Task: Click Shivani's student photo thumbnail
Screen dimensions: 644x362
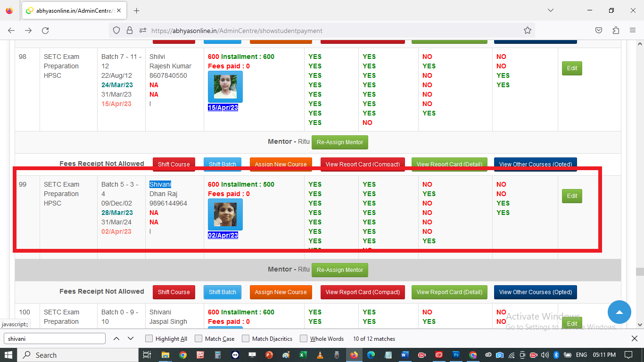Action: coord(225,214)
